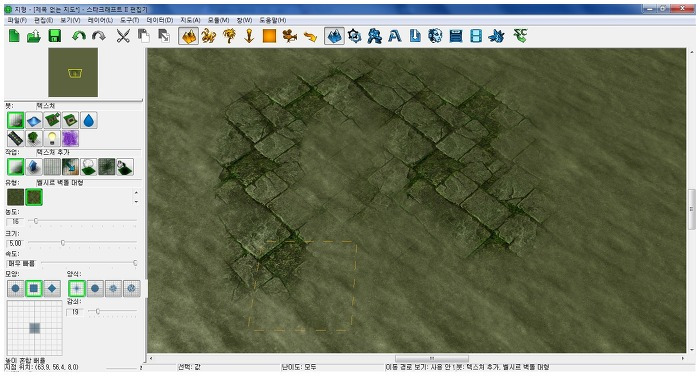Open the 도움말(H) menu

pos(273,20)
